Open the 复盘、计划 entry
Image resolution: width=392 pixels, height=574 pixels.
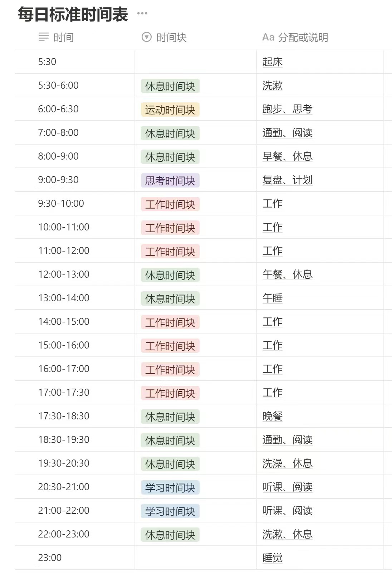click(287, 180)
